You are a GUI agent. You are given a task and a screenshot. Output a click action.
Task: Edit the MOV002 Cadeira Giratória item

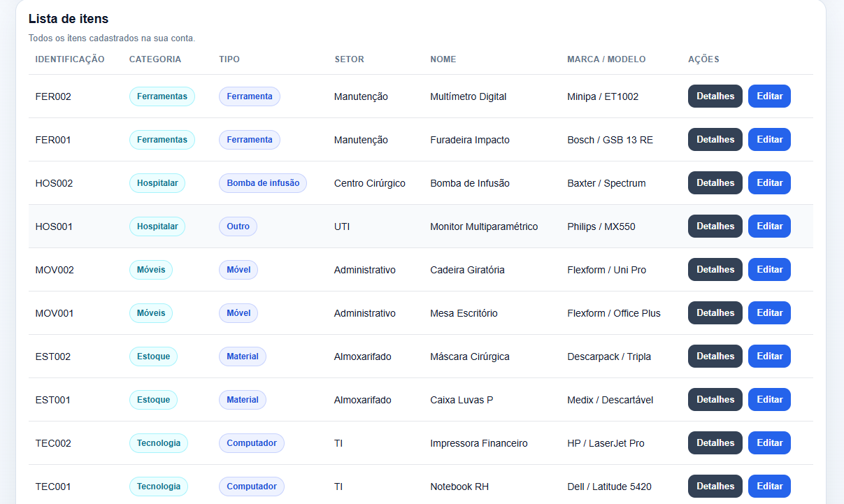[769, 270]
